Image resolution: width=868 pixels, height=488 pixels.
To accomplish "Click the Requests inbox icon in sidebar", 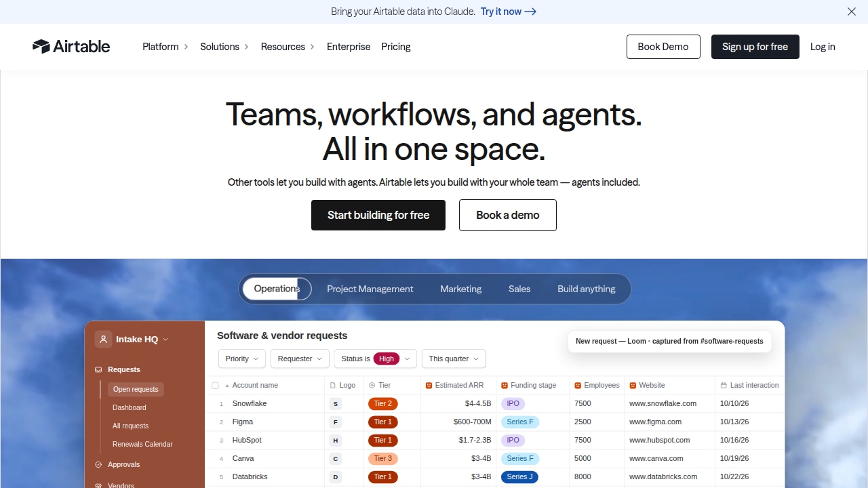I will pyautogui.click(x=98, y=369).
